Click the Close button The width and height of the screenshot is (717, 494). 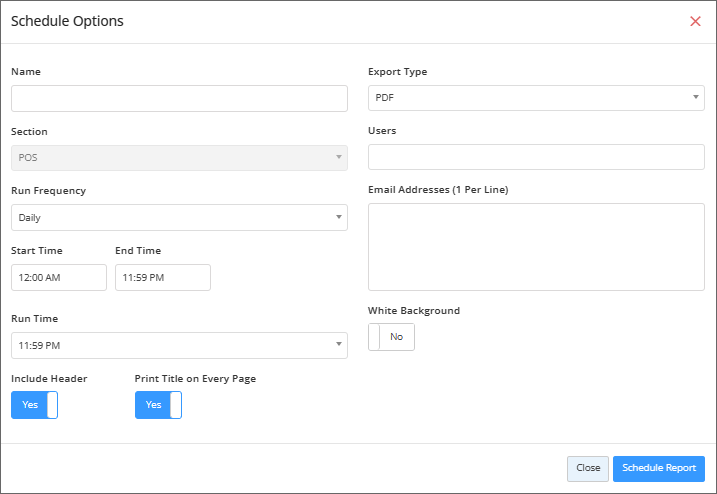click(x=588, y=468)
